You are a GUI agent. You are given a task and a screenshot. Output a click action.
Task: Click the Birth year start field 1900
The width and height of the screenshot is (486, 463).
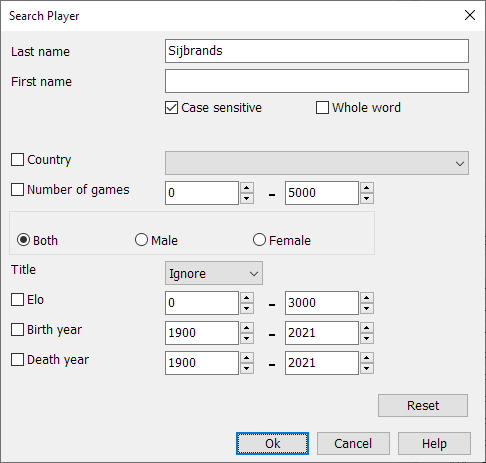pos(202,333)
